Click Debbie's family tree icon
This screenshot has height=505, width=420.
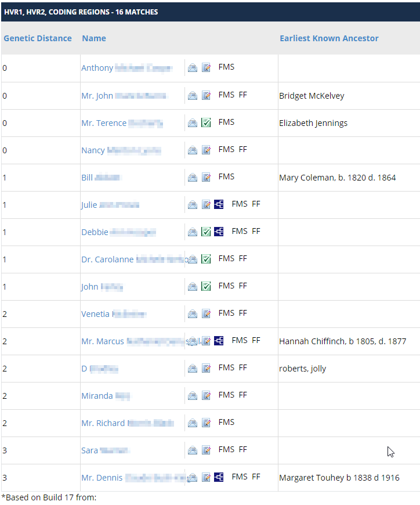(219, 232)
